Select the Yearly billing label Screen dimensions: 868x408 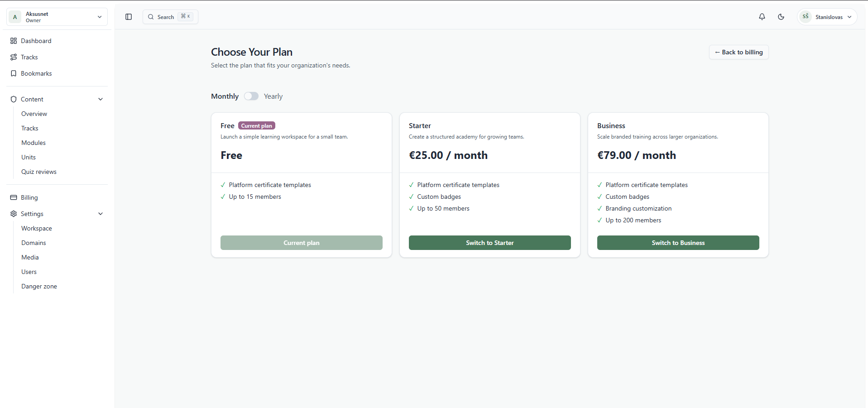coord(273,96)
